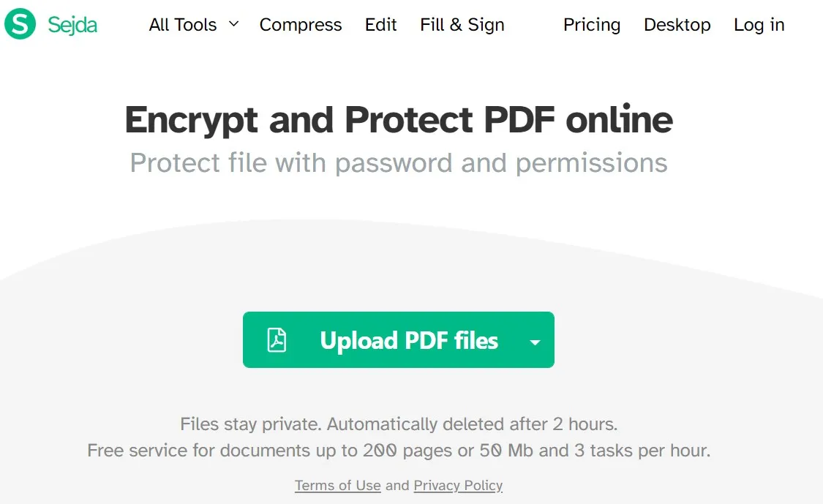Open the Terms of Use page
823x504 pixels.
(x=337, y=485)
